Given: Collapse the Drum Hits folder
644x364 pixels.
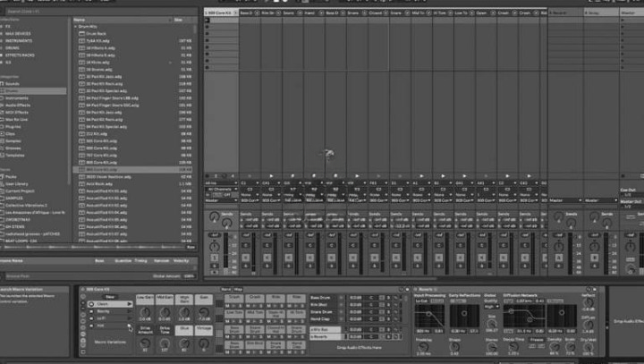Looking at the screenshot, I should (x=75, y=26).
